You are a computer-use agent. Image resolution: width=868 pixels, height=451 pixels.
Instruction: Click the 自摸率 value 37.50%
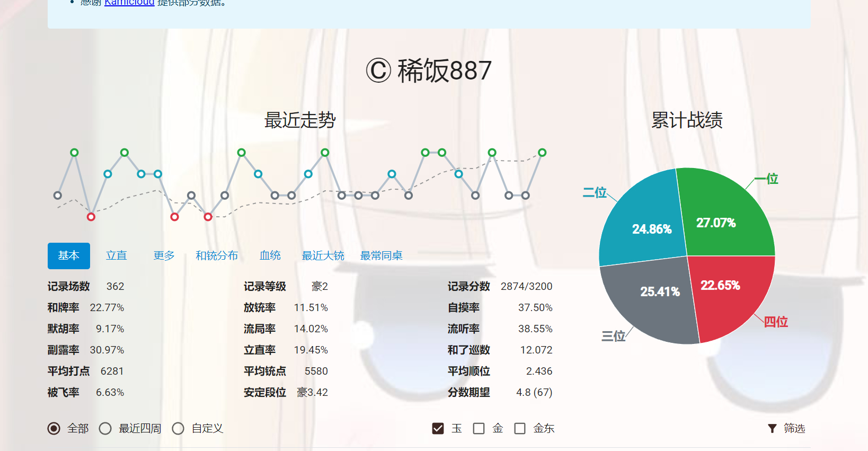coord(535,308)
